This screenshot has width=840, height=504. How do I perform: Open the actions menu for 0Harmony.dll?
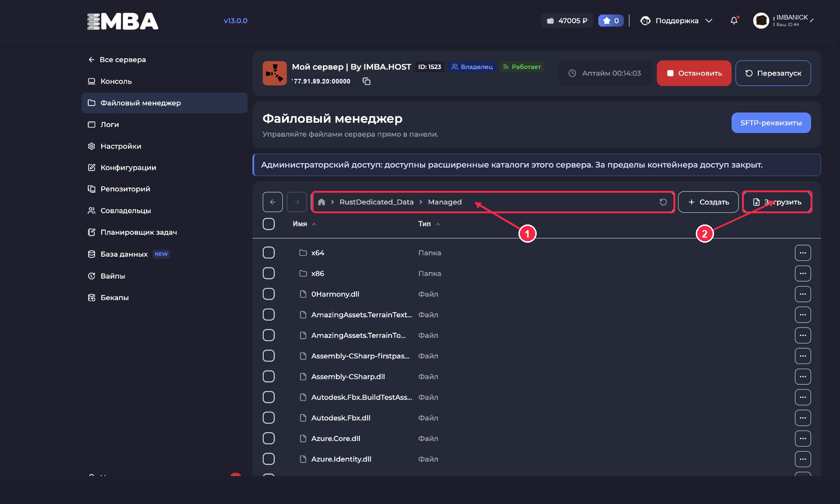(803, 294)
